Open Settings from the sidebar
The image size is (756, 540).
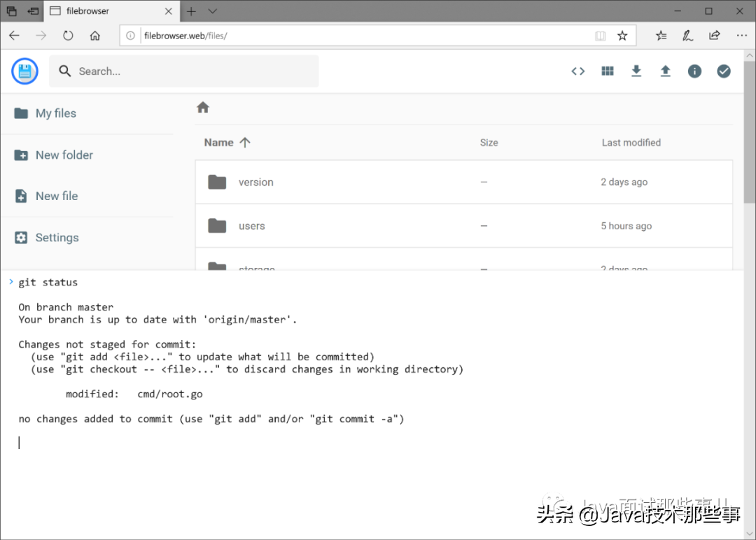(56, 237)
